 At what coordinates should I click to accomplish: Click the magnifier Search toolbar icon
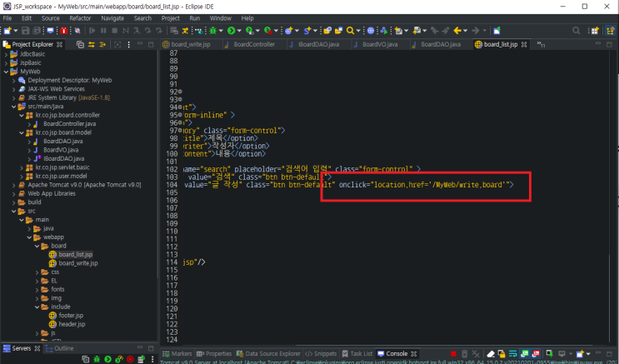(350, 30)
